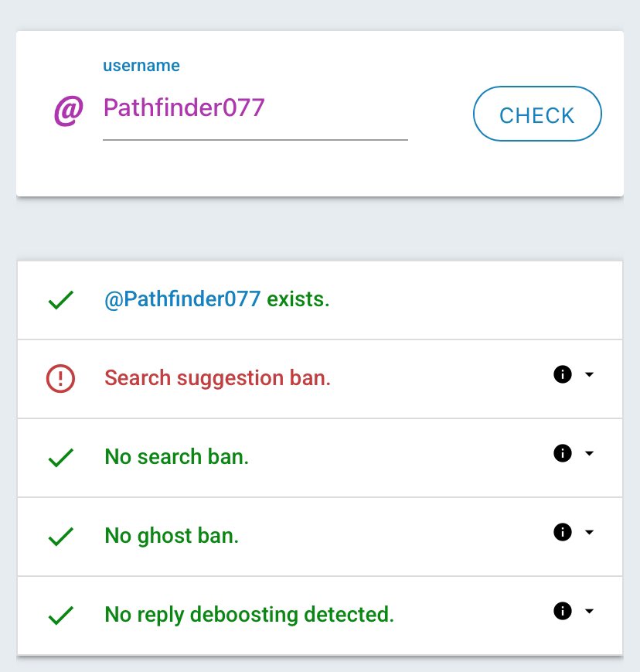Click the red warning exclamation icon
Viewport: 640px width, 672px height.
click(x=60, y=378)
